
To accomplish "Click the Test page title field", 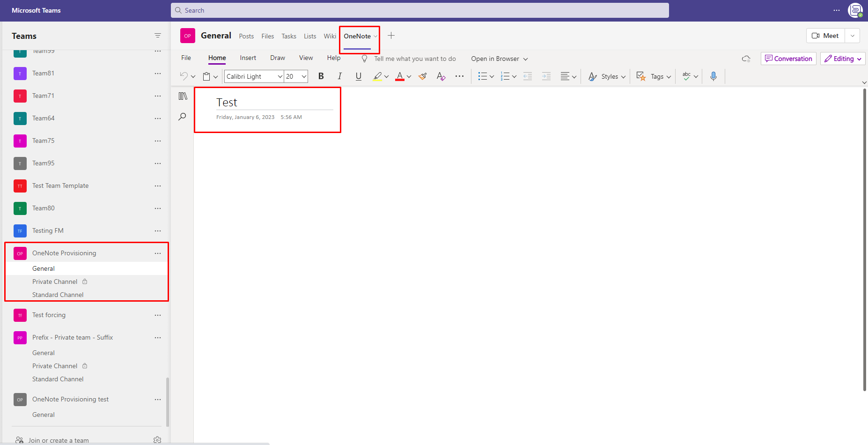I will click(x=274, y=103).
